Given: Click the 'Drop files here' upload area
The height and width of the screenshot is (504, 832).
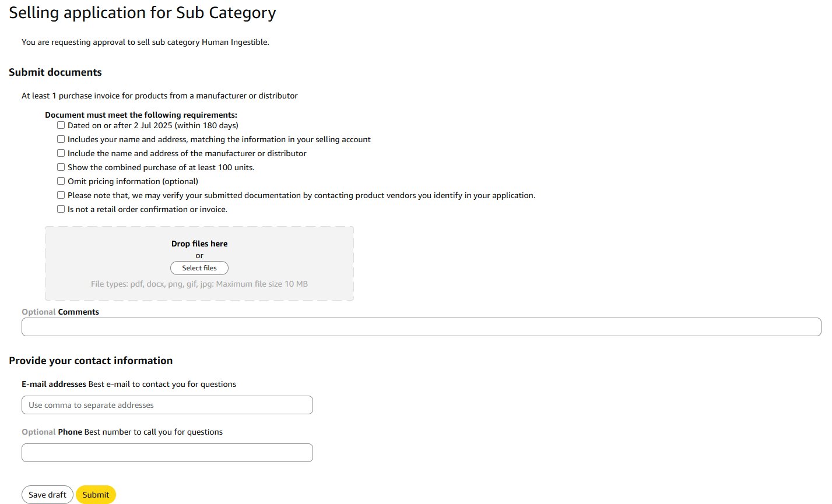Looking at the screenshot, I should [x=199, y=244].
